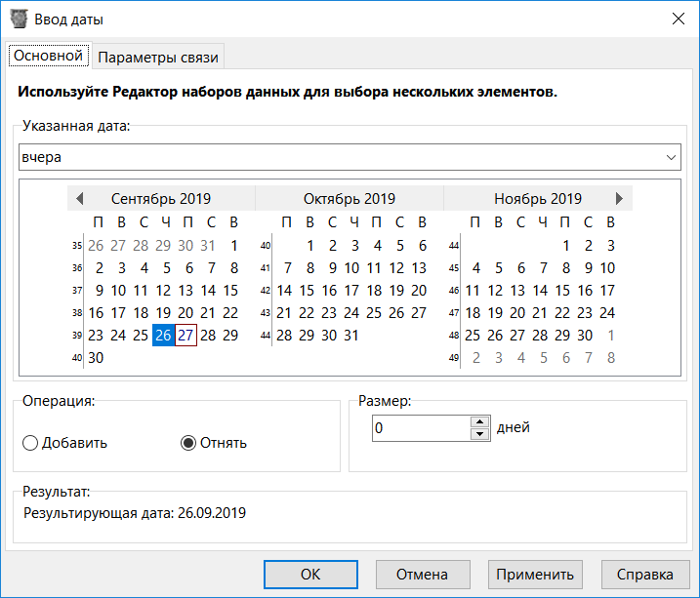The image size is (700, 598).
Task: Increase the Размер value with up arrow
Action: (x=478, y=422)
